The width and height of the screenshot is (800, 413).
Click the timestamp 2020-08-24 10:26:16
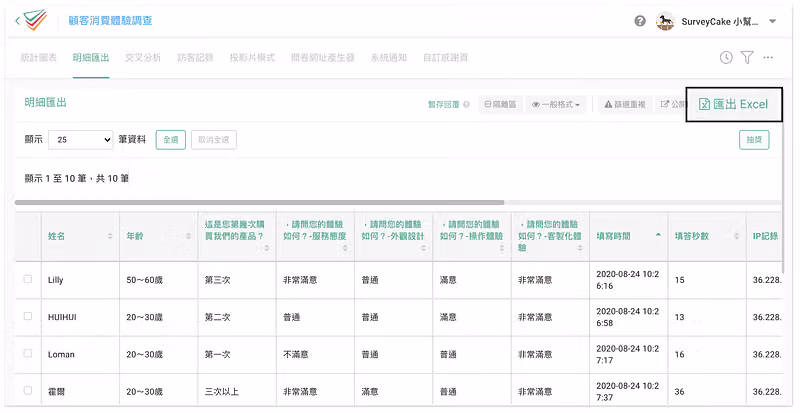[x=628, y=280]
